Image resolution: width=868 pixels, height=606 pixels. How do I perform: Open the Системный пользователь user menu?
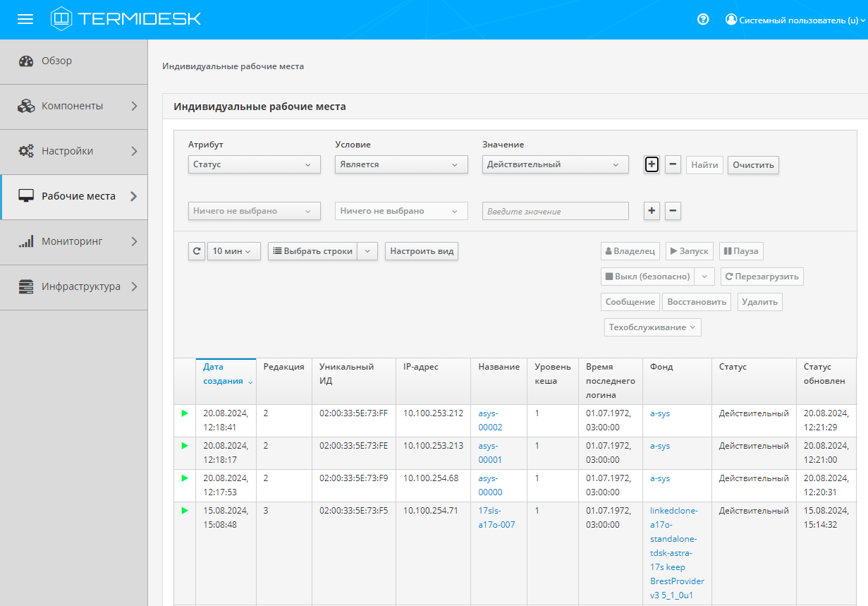(795, 20)
